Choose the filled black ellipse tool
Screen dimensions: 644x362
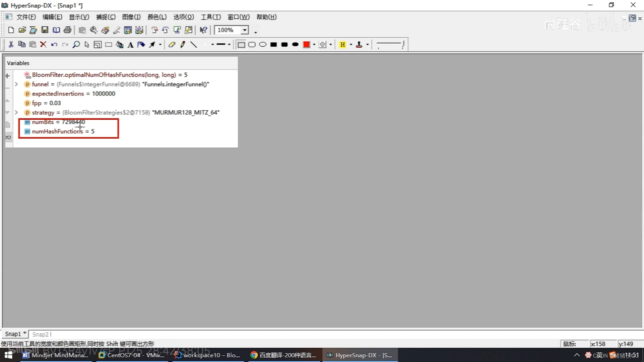pos(295,45)
